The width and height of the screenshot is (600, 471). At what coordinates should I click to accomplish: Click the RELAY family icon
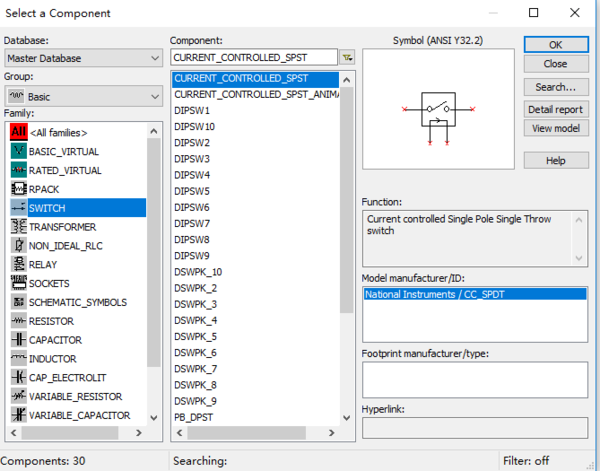point(18,264)
